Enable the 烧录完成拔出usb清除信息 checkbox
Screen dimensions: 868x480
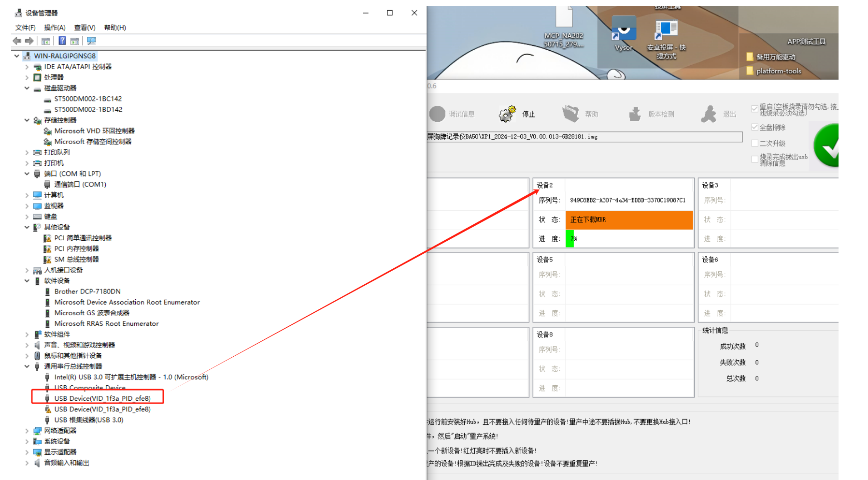click(754, 159)
